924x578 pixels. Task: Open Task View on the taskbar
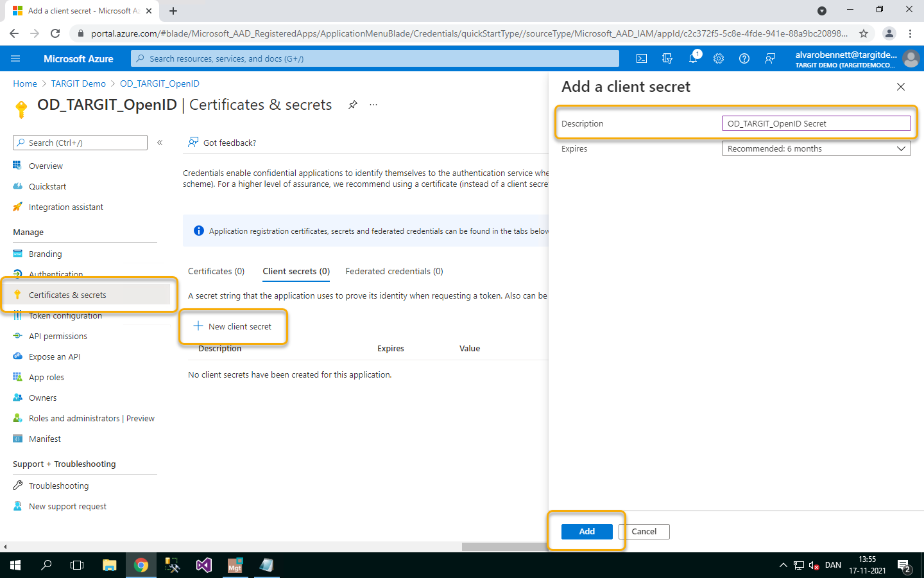[77, 565]
